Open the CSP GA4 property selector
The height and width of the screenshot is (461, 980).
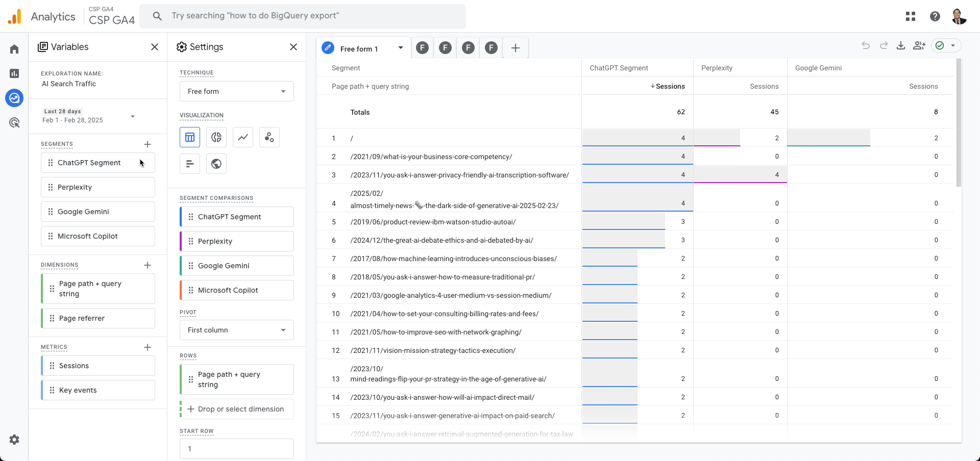112,16
